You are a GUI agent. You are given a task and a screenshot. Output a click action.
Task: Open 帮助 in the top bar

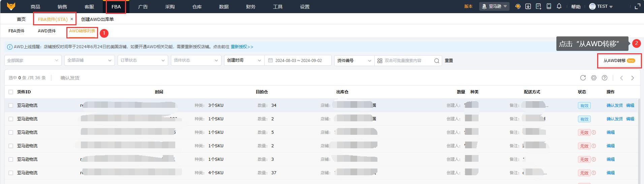click(x=576, y=7)
